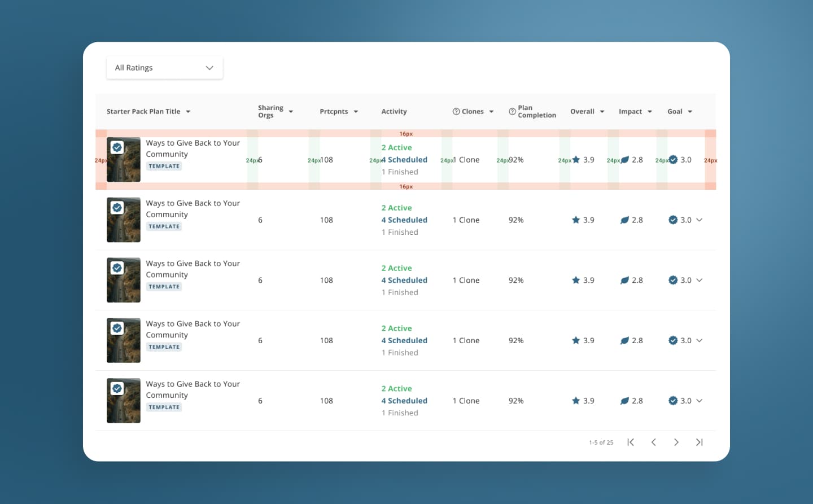This screenshot has width=813, height=504.
Task: Click the previous page arrow icon
Action: tap(654, 442)
